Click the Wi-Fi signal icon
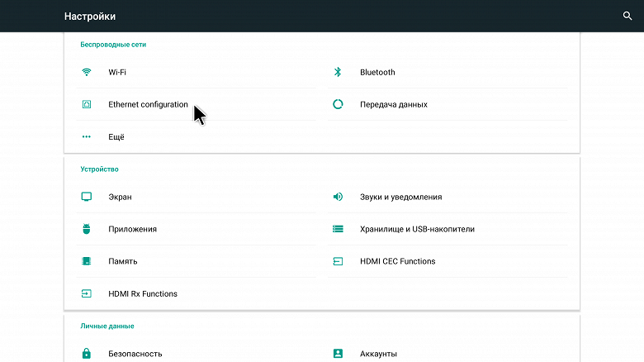 coord(86,72)
